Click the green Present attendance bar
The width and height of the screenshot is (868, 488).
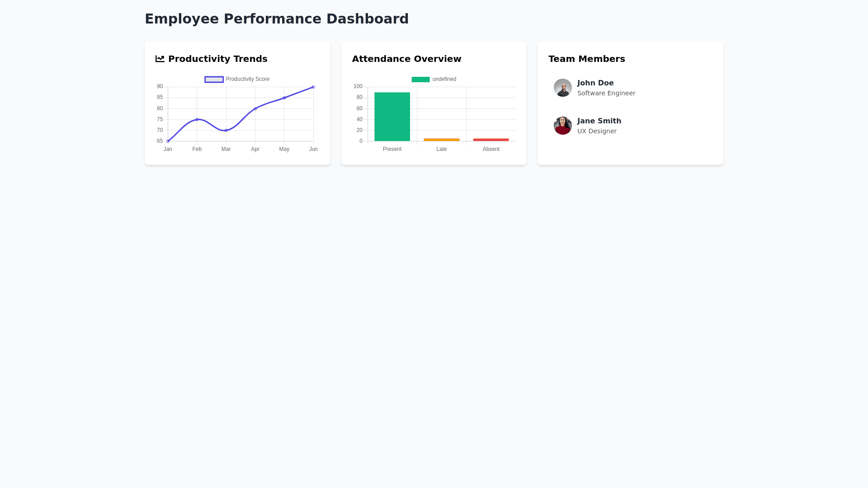(392, 117)
